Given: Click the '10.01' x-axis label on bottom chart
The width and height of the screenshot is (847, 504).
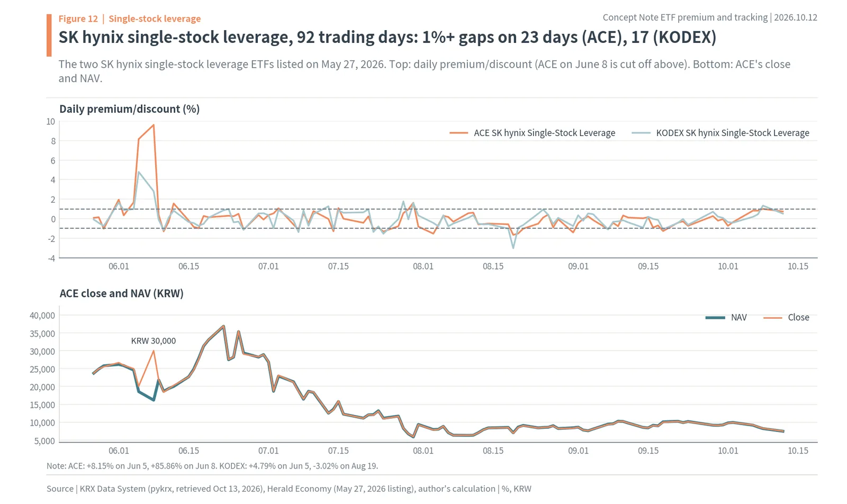Looking at the screenshot, I should point(728,451).
